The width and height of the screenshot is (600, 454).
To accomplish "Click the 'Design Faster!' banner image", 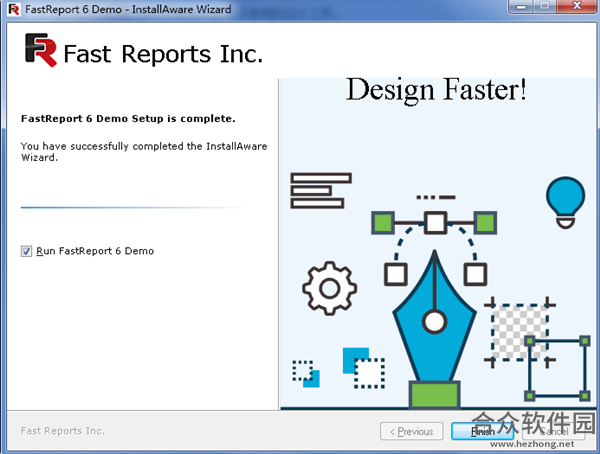I will point(438,244).
